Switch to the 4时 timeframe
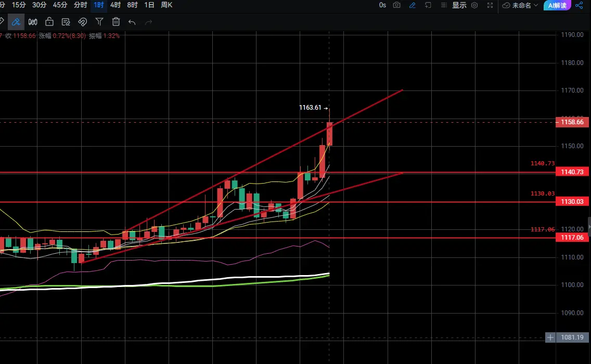591x364 pixels. (115, 5)
